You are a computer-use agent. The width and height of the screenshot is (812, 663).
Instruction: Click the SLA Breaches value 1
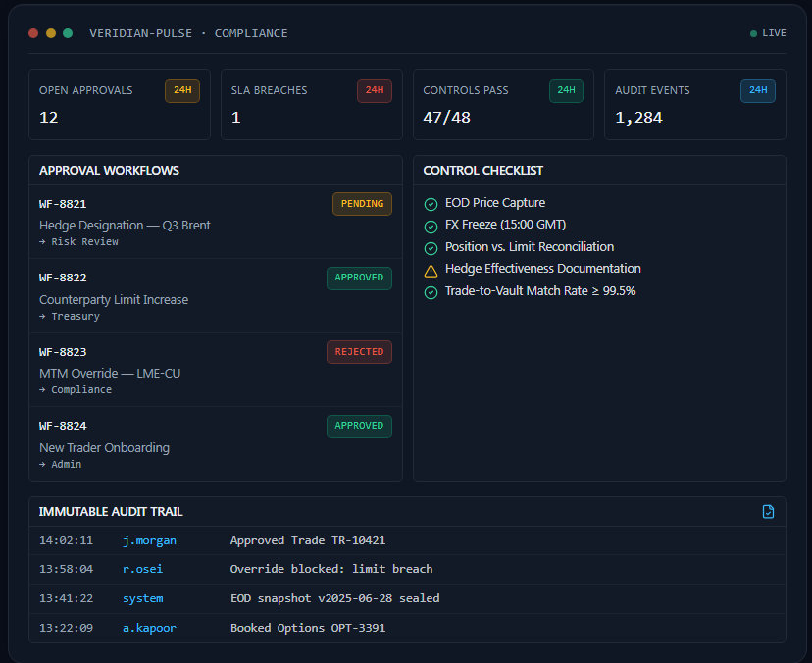(235, 118)
